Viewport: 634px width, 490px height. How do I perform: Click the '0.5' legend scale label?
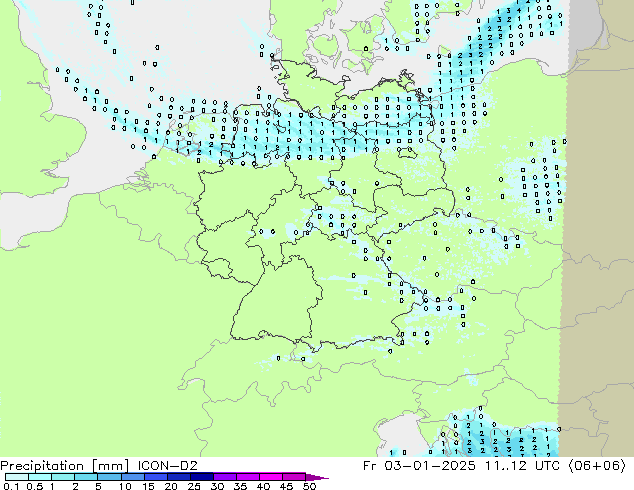click(34, 486)
